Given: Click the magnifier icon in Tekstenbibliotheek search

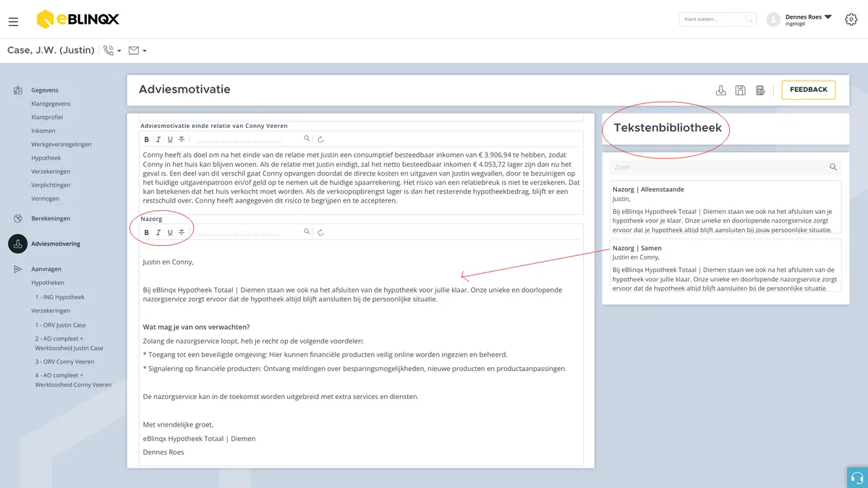Looking at the screenshot, I should pos(833,167).
